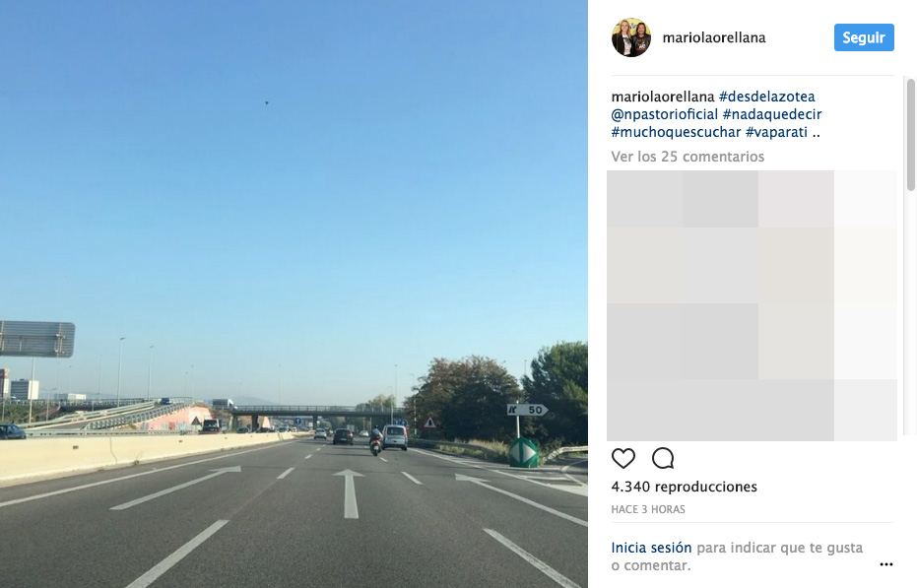
Task: Open the #desdelazotea hashtag
Action: tap(766, 97)
